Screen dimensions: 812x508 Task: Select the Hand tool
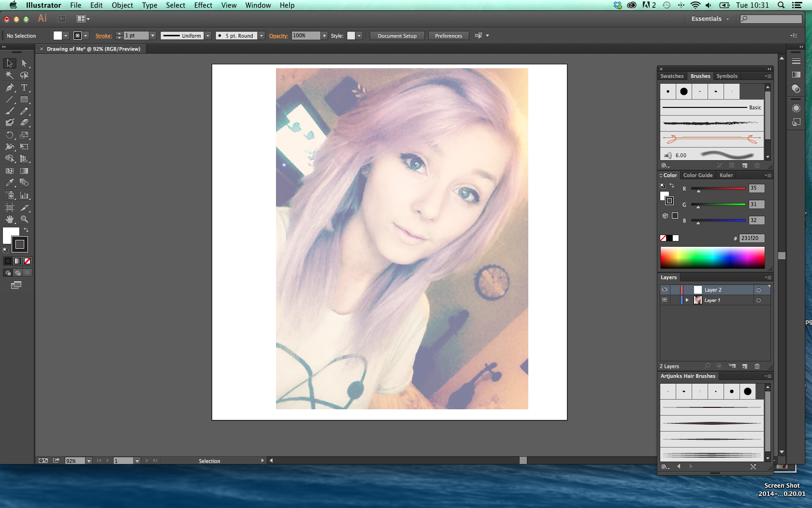10,219
